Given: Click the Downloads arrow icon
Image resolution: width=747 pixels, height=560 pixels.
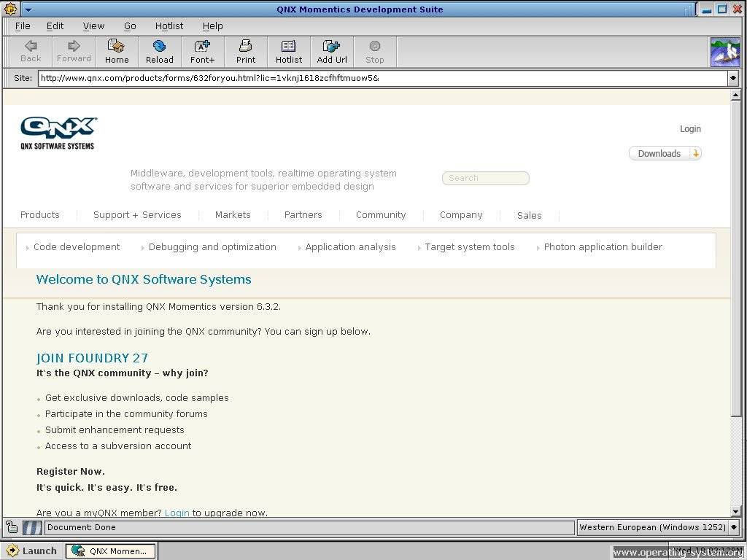Looking at the screenshot, I should (x=696, y=153).
